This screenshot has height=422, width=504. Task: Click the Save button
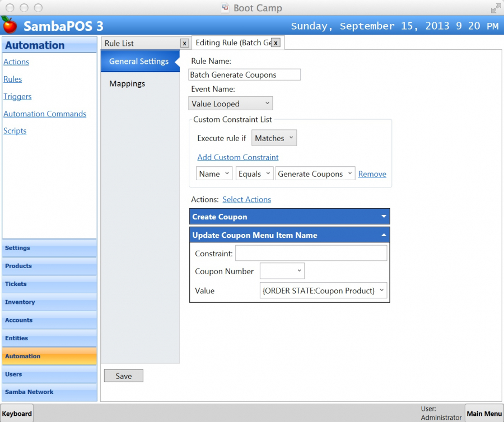(124, 376)
